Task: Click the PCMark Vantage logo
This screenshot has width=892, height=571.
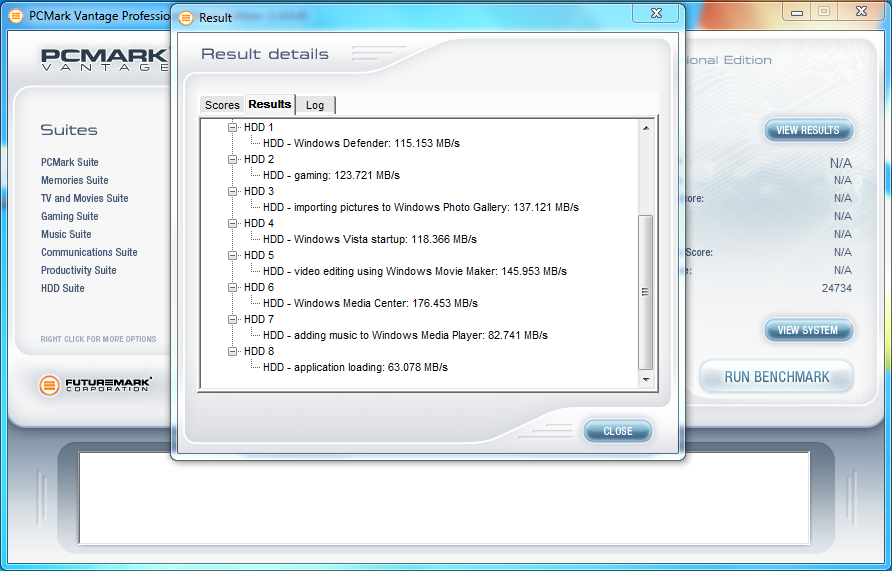Action: point(105,60)
